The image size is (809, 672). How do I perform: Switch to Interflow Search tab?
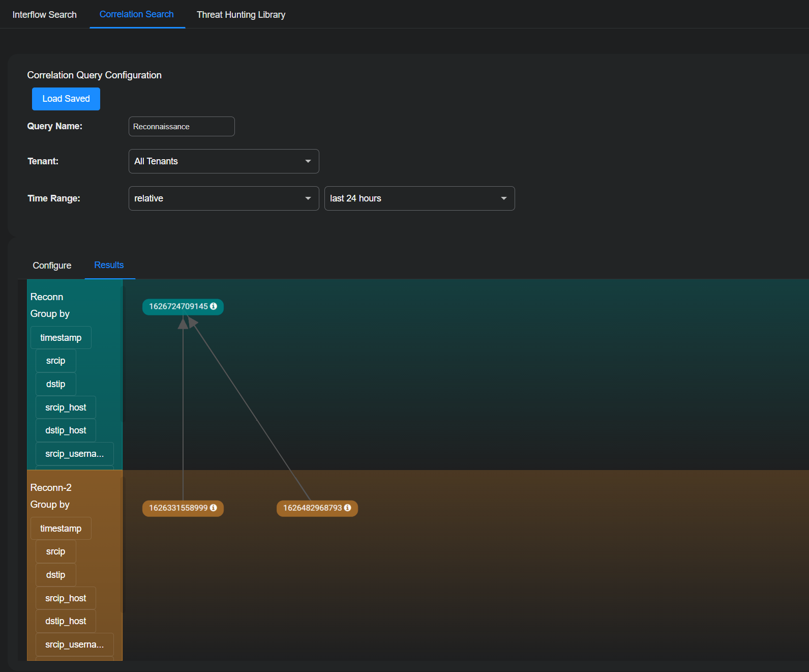[45, 15]
